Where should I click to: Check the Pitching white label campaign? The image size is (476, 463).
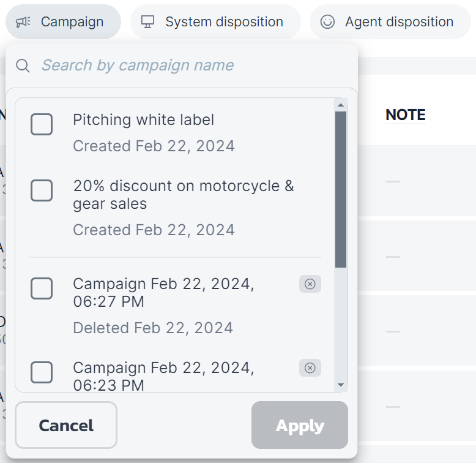click(42, 124)
